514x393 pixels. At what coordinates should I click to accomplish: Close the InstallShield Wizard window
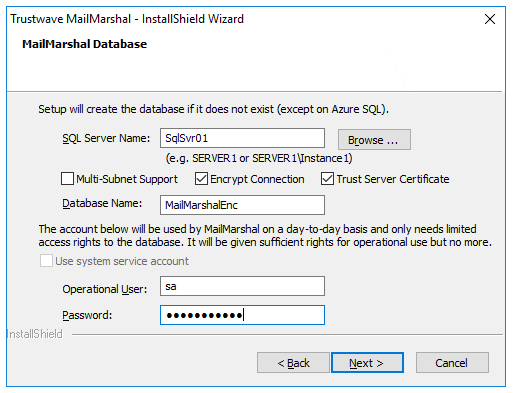tap(490, 19)
